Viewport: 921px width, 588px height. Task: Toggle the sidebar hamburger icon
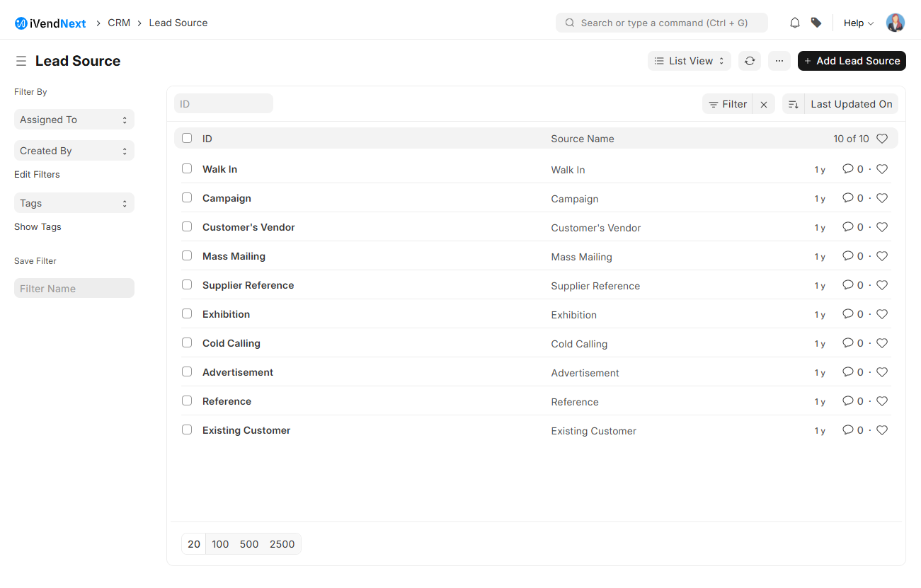pos(21,62)
